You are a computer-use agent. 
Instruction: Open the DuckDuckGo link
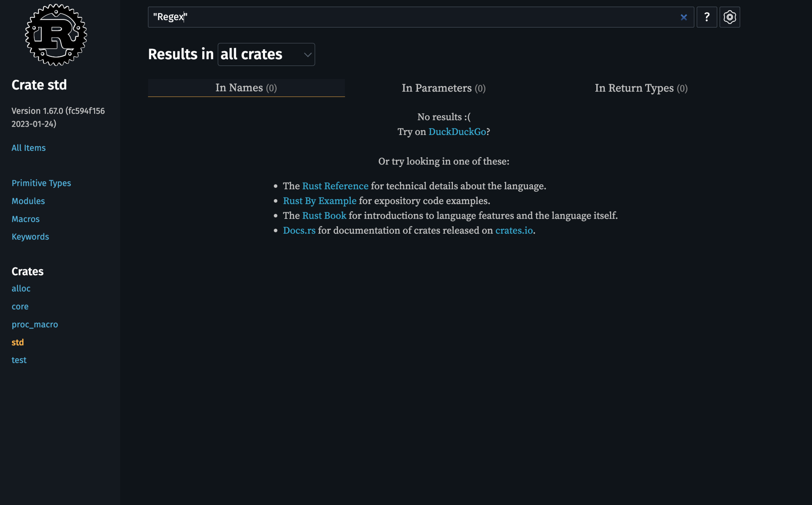[x=457, y=132]
